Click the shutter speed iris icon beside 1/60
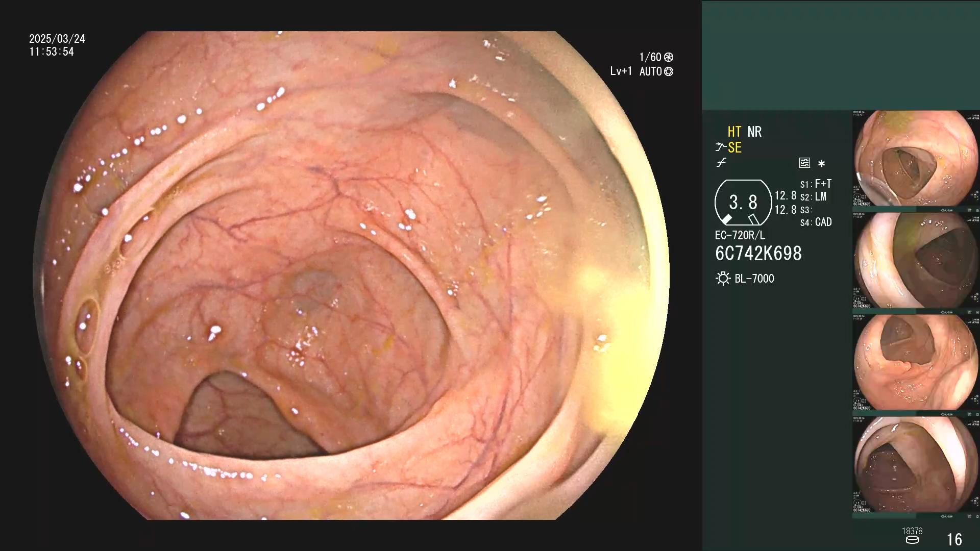The image size is (980, 551). click(669, 57)
